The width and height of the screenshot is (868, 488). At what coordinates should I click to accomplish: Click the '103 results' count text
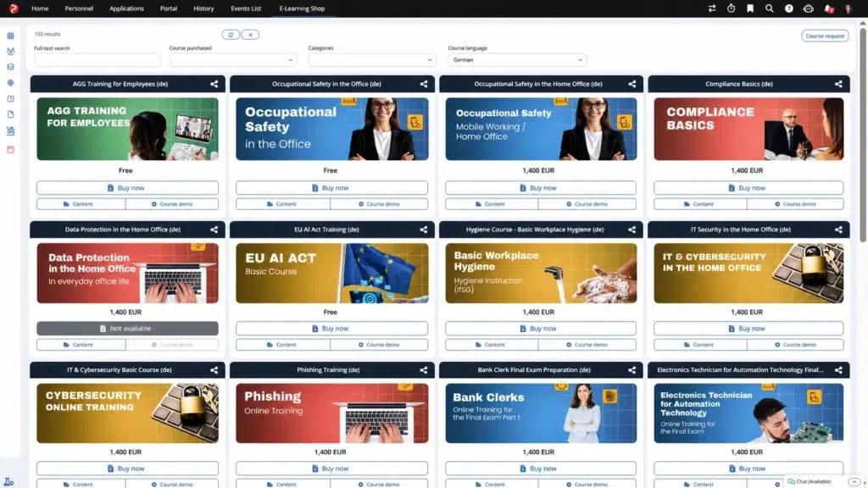[x=47, y=34]
